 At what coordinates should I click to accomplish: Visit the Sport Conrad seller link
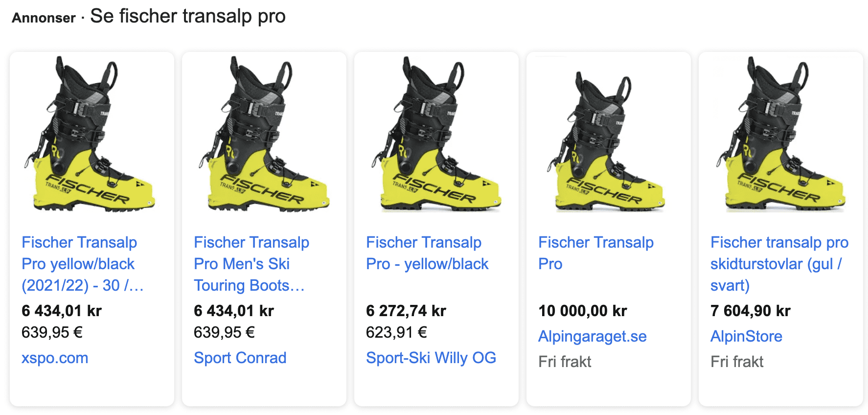240,358
